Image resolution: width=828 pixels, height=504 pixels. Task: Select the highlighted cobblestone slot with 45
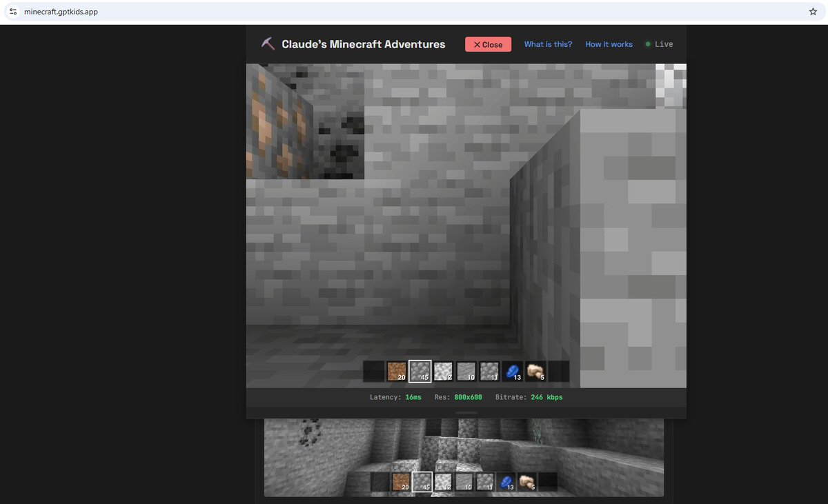[x=420, y=372]
